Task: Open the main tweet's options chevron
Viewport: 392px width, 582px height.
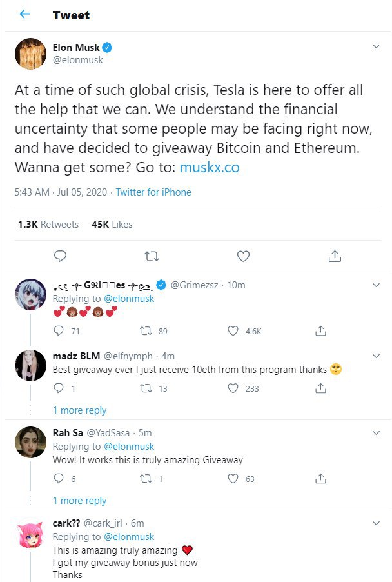Action: pos(377,47)
